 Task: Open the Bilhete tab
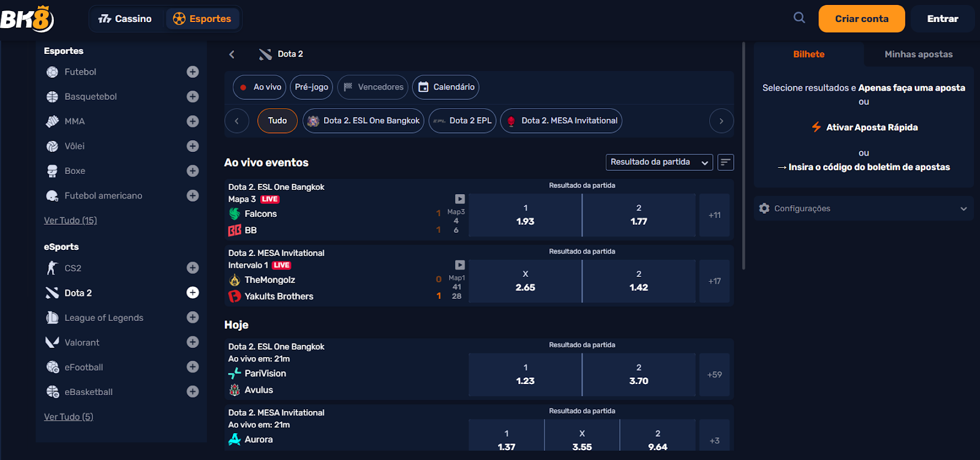[809, 55]
